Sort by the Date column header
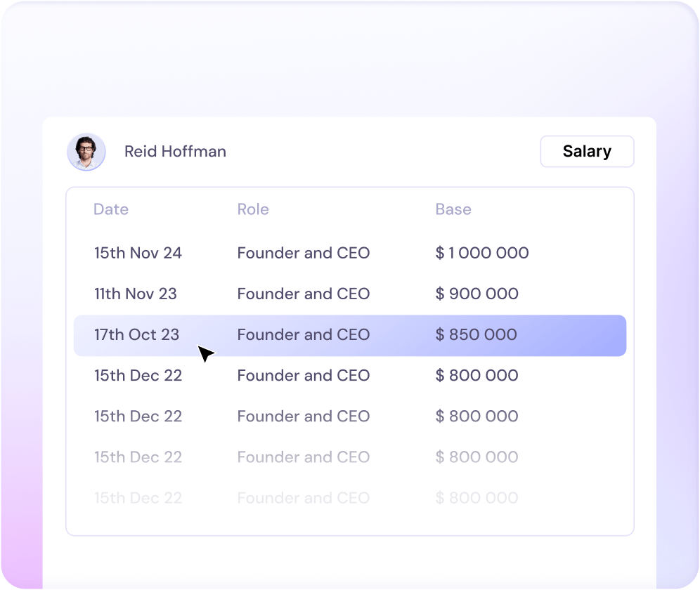Screen dimensions: 700x590 [x=111, y=209]
